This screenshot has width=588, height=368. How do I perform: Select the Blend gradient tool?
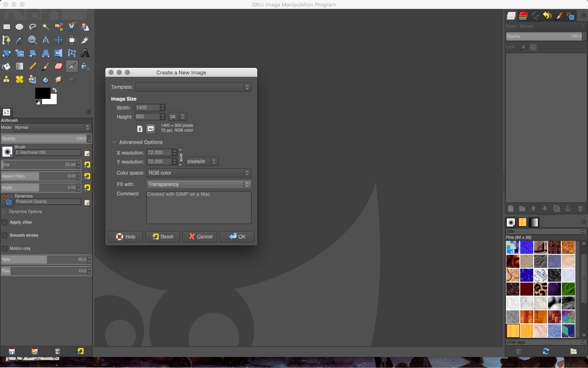pyautogui.click(x=20, y=66)
